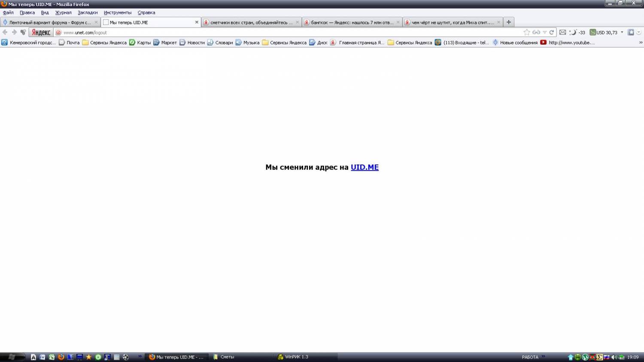Click the Word icon in quick launch
Viewport: 644px width, 362px height.
pos(43,357)
